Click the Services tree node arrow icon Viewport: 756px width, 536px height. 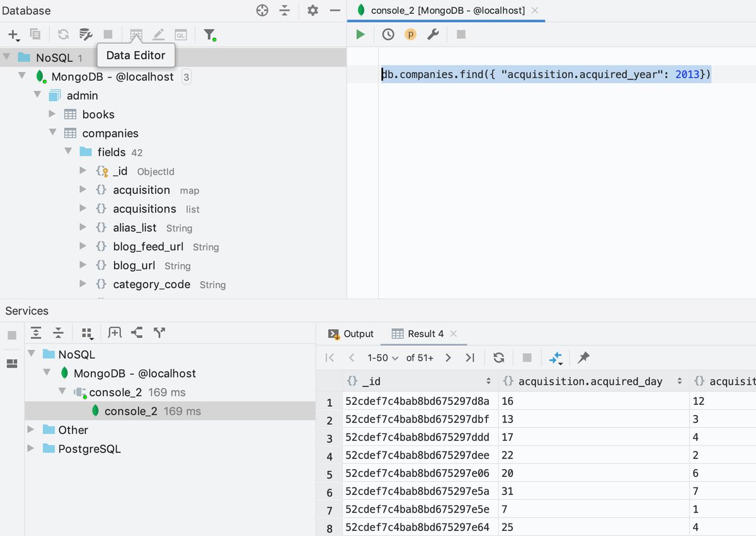(x=137, y=332)
